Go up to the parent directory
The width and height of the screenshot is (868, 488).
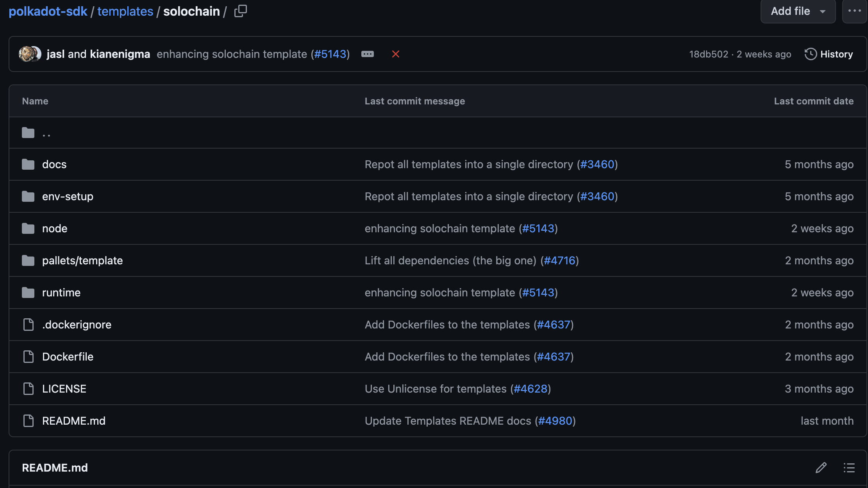click(46, 133)
